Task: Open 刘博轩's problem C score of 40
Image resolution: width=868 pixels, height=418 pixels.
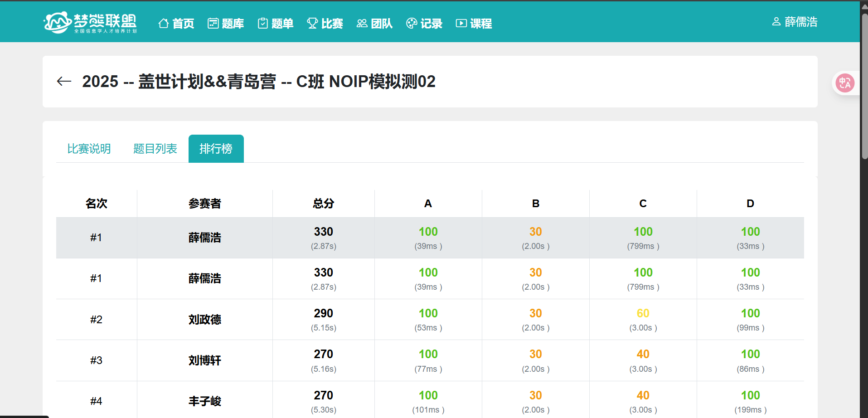Action: (643, 354)
